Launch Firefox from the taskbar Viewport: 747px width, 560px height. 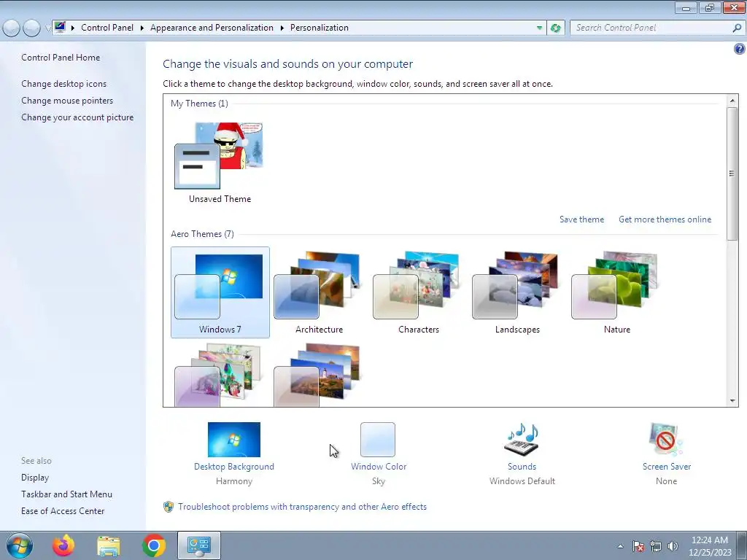(63, 545)
